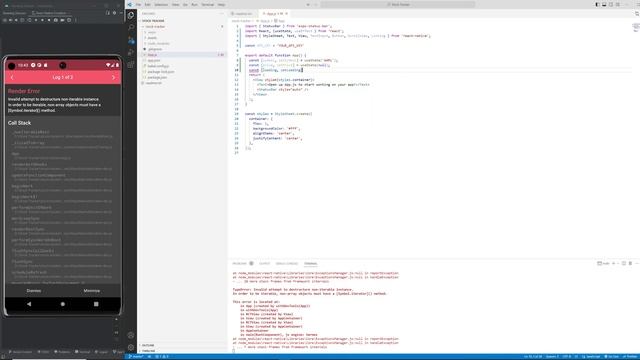
Task: Open the Manage gear in activity bar
Action: [x=131, y=347]
